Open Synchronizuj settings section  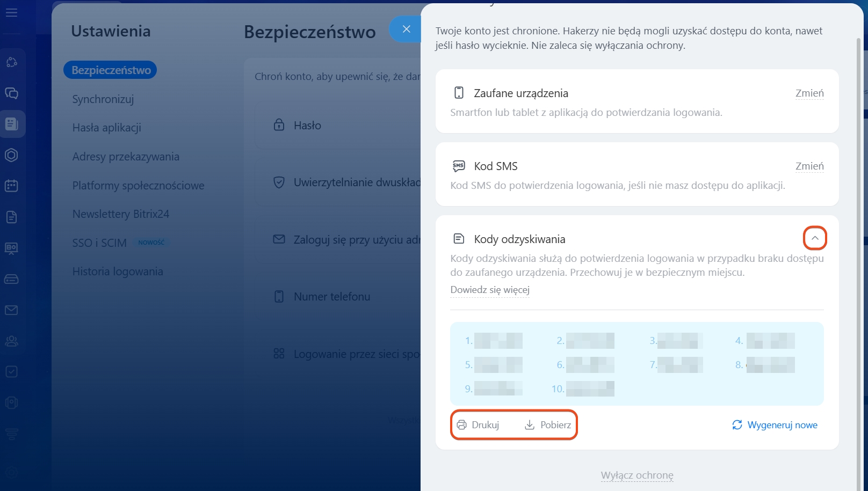(103, 99)
